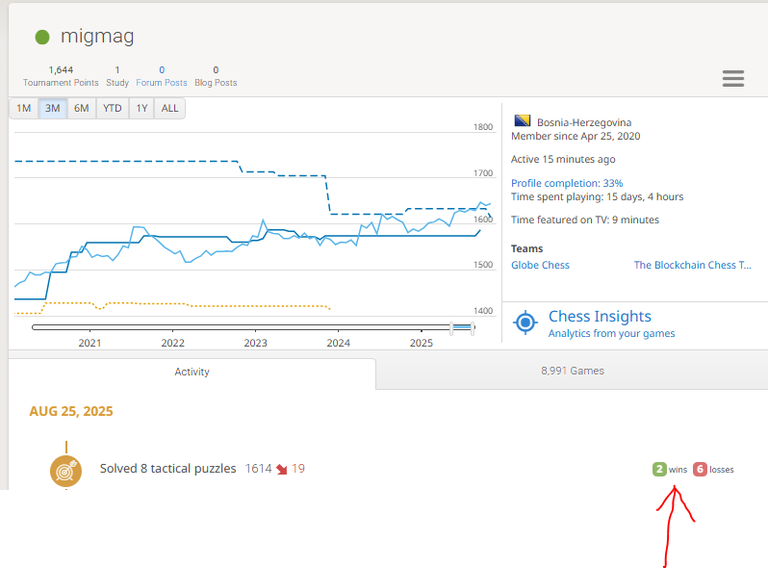Screen dimensions: 768x568
Task: Switch to the Activity tab
Action: [192, 372]
